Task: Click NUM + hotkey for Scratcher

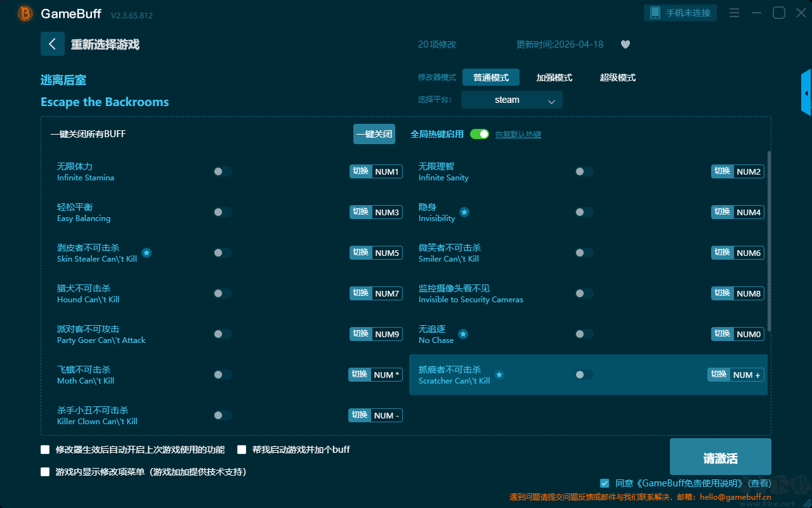Action: [736, 375]
